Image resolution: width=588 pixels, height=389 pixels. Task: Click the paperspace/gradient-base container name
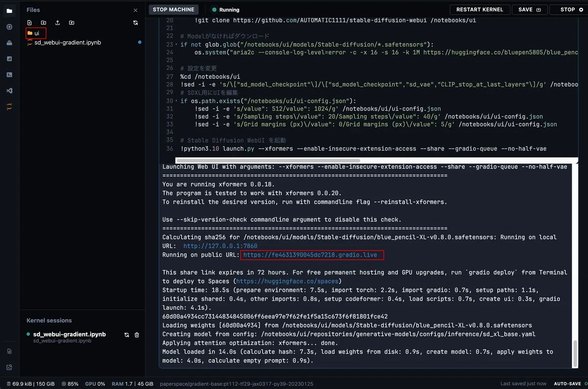[x=237, y=384]
